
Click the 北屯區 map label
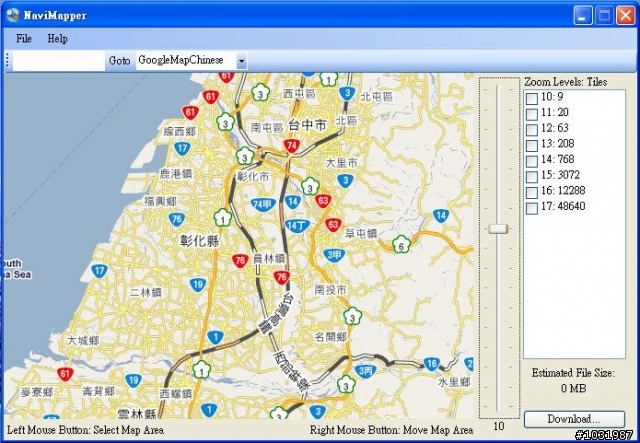pos(376,96)
